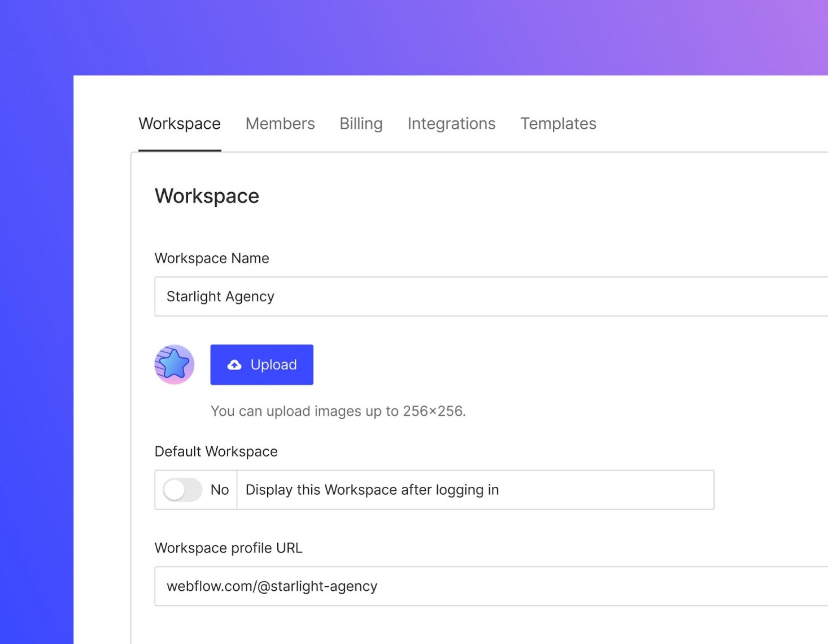Image resolution: width=828 pixels, height=644 pixels.
Task: Select the Integrations tab
Action: point(451,124)
